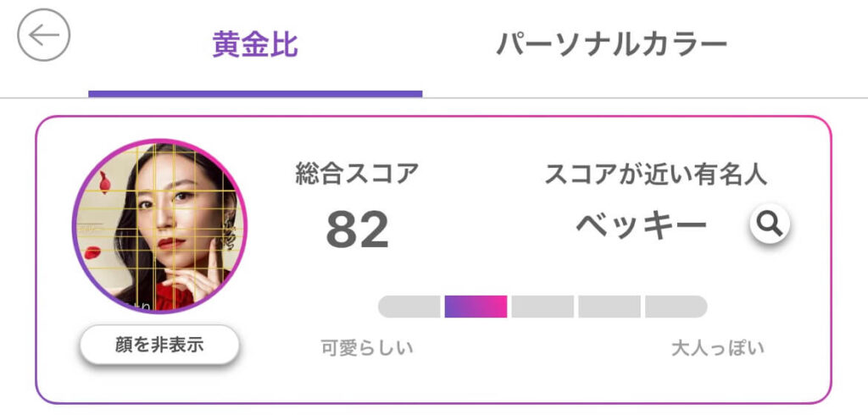
Task: Go back with the arrow icon
Action: point(44,35)
